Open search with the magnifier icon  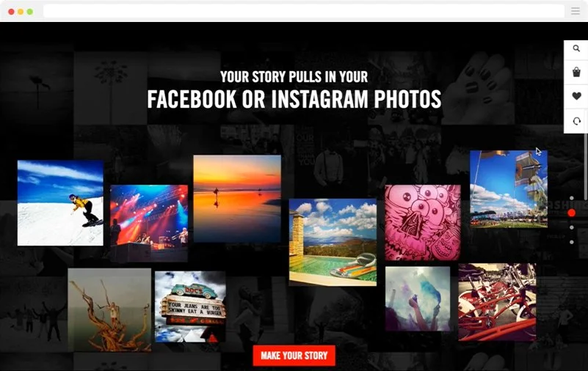coord(576,48)
